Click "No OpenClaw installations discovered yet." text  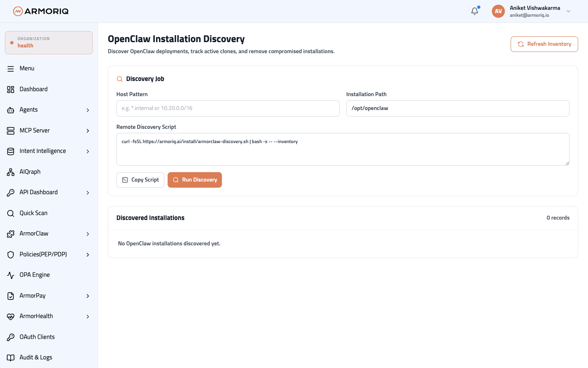[169, 244]
